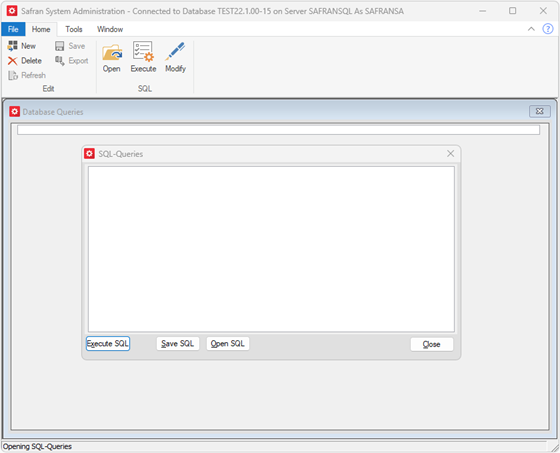The height and width of the screenshot is (453, 560).
Task: Click the New label in the ribbon
Action: (28, 46)
